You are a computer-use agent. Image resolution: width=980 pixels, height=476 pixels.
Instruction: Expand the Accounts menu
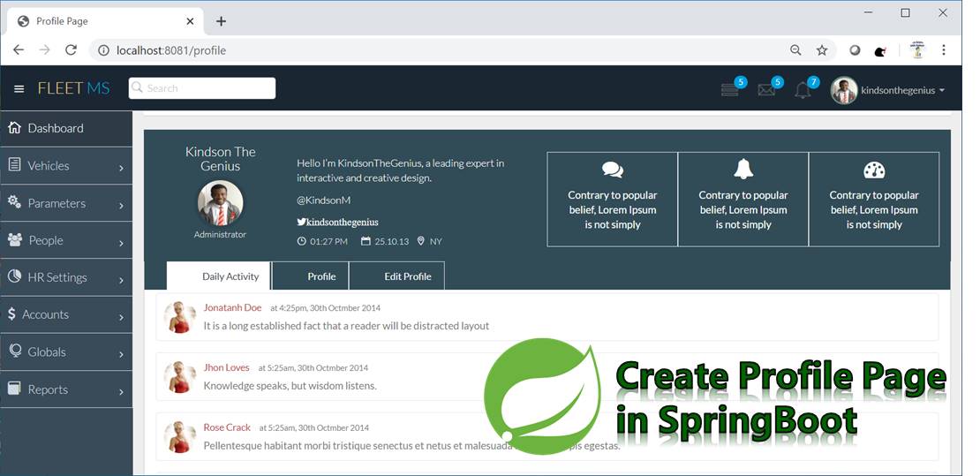tap(66, 314)
